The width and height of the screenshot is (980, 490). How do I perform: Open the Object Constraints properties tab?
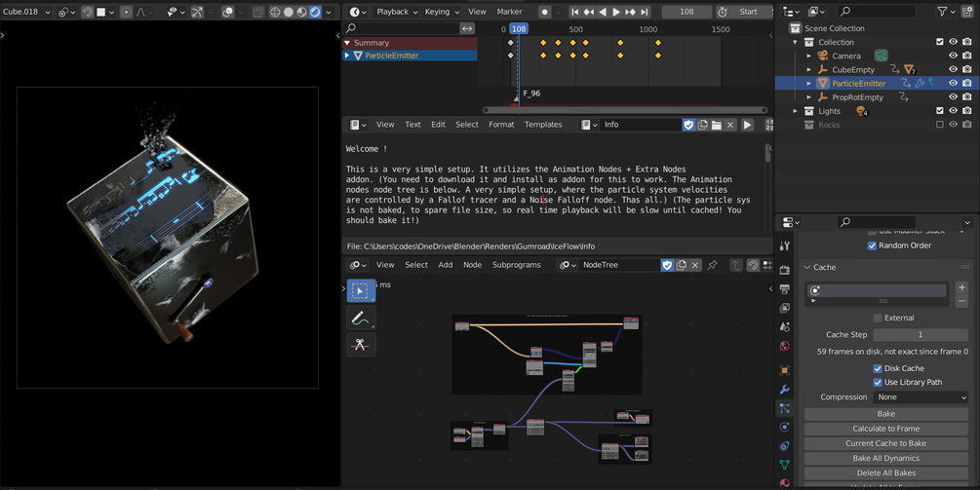coord(785,446)
